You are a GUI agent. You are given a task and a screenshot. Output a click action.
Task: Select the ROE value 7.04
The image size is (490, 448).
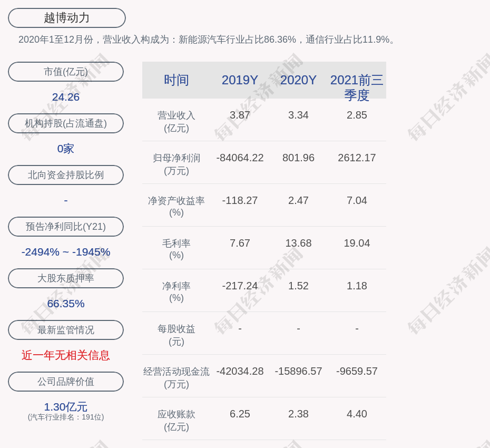pos(357,200)
